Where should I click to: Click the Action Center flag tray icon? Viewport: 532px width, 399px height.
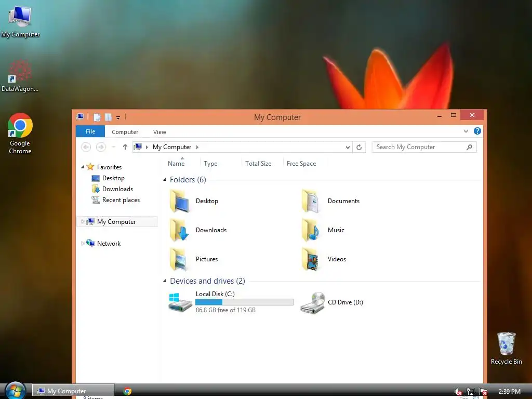[x=483, y=392]
